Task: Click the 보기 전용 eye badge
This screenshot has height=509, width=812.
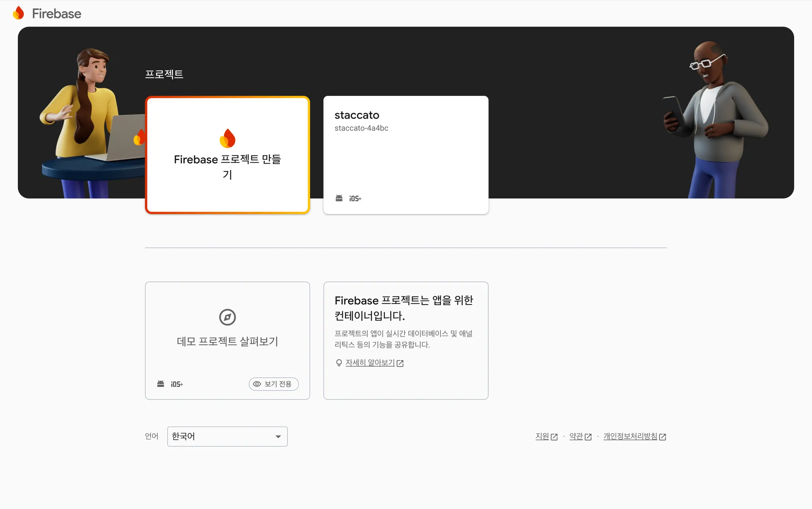Action: [274, 384]
